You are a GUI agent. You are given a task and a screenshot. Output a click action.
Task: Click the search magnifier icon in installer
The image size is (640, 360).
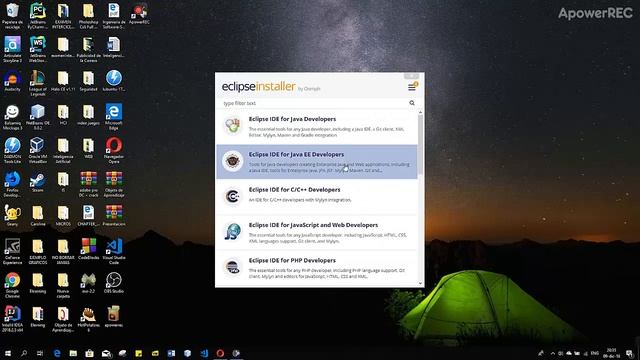point(412,103)
